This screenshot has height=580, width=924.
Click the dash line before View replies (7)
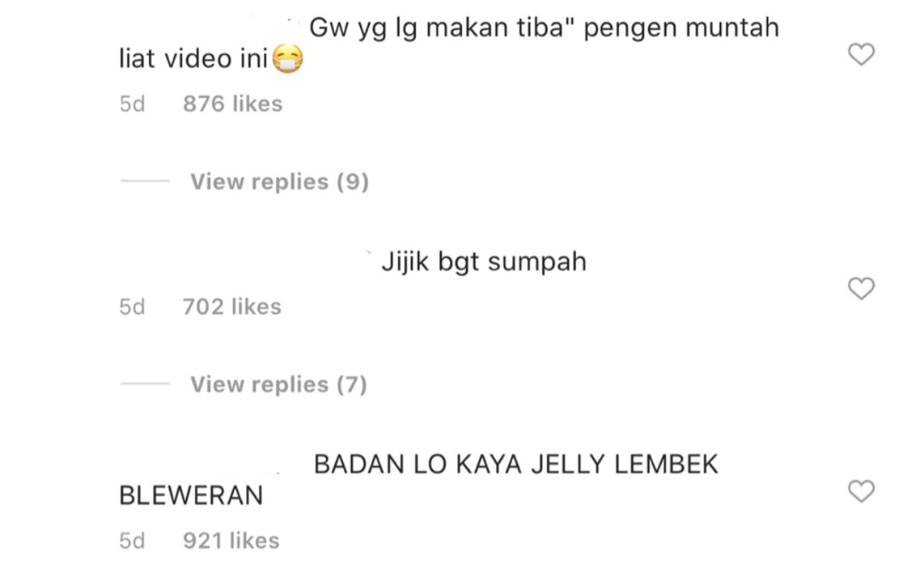[x=144, y=384]
